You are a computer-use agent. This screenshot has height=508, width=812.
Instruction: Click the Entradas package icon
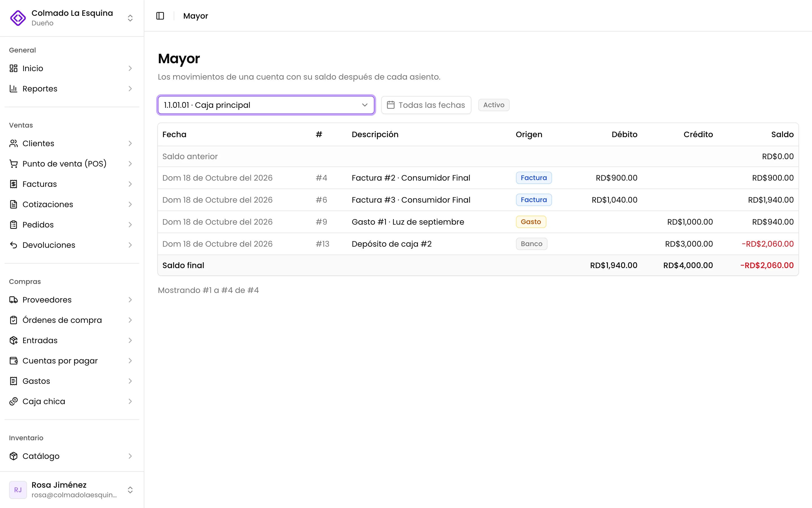14,340
